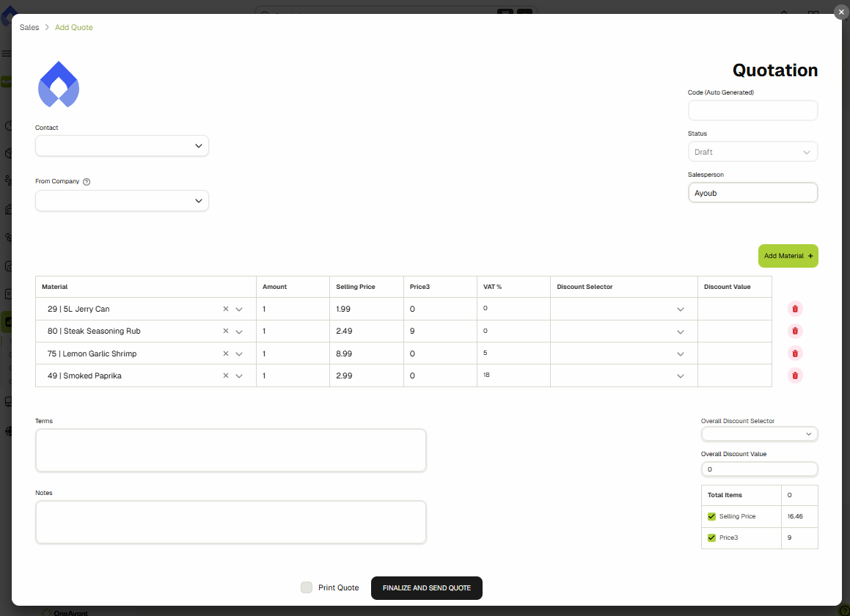Image resolution: width=850 pixels, height=616 pixels.
Task: Click the From Company help icon
Action: click(87, 182)
